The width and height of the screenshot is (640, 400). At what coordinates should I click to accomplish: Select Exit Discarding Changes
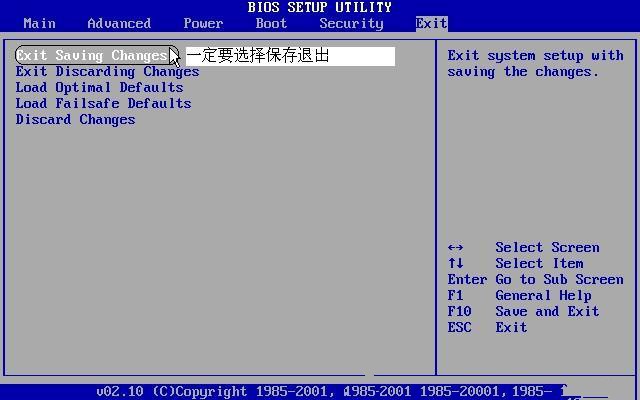coord(107,72)
